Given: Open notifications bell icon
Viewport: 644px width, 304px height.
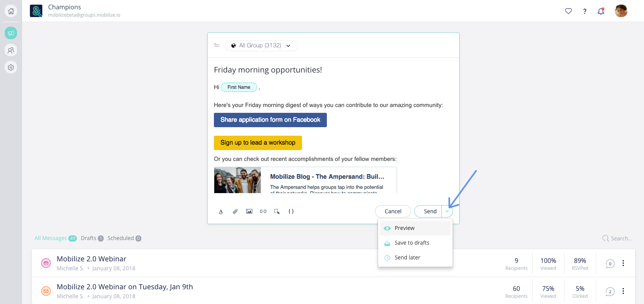Looking at the screenshot, I should [601, 11].
